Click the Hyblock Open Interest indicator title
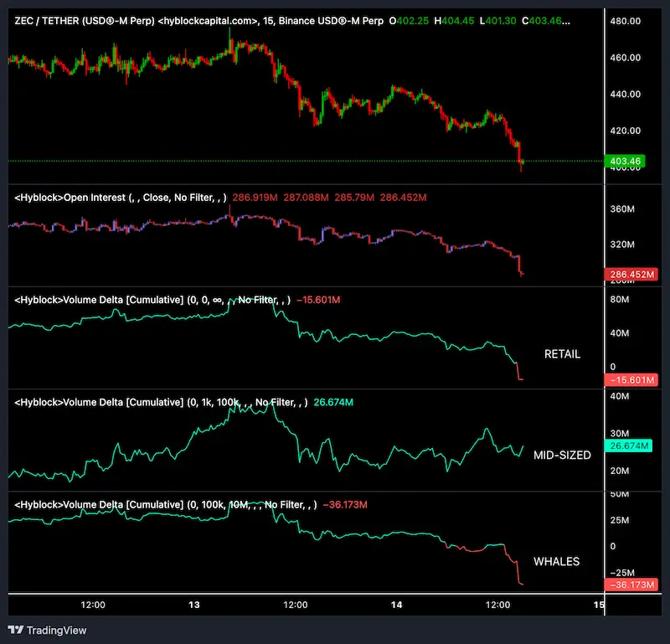 pos(70,198)
